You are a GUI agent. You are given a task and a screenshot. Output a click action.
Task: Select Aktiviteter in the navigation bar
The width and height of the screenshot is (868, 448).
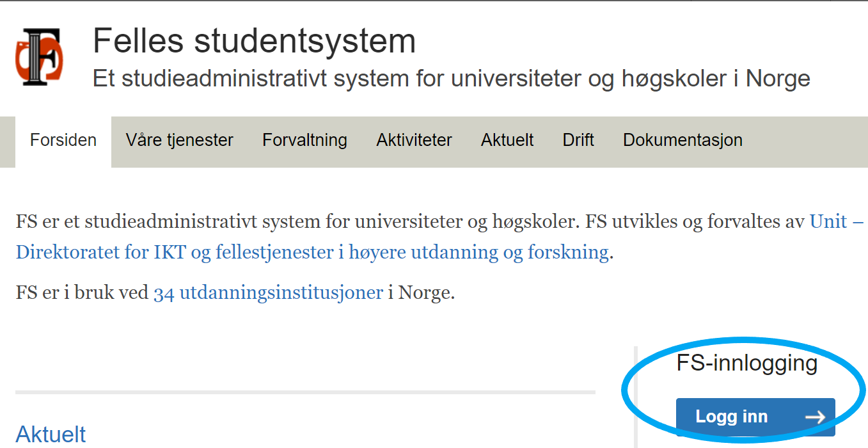(414, 140)
